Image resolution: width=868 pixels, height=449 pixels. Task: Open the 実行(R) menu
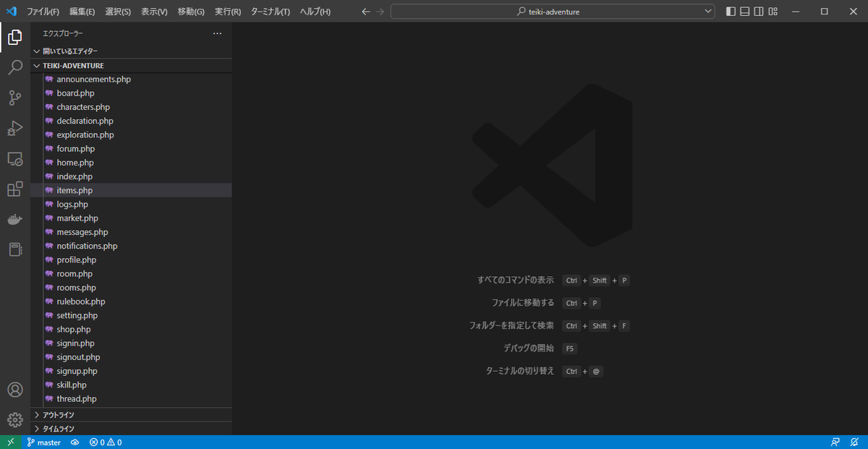tap(228, 12)
